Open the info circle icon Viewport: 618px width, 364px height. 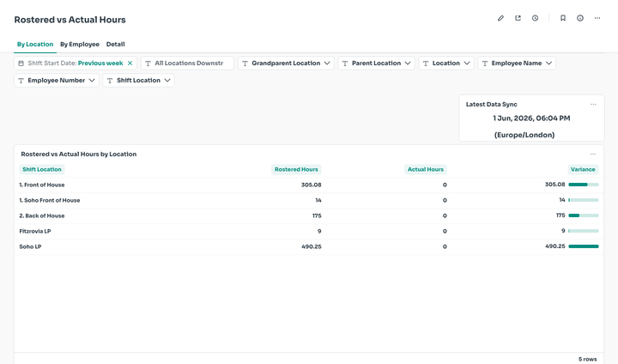(580, 18)
